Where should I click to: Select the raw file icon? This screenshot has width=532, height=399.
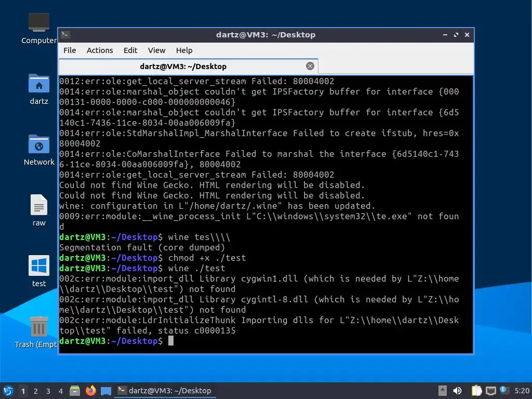38,210
